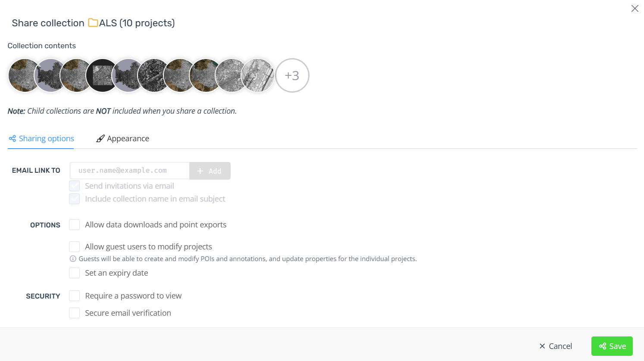Viewport: 644px width, 361px height.
Task: Show the +3 more projects
Action: pos(292,75)
